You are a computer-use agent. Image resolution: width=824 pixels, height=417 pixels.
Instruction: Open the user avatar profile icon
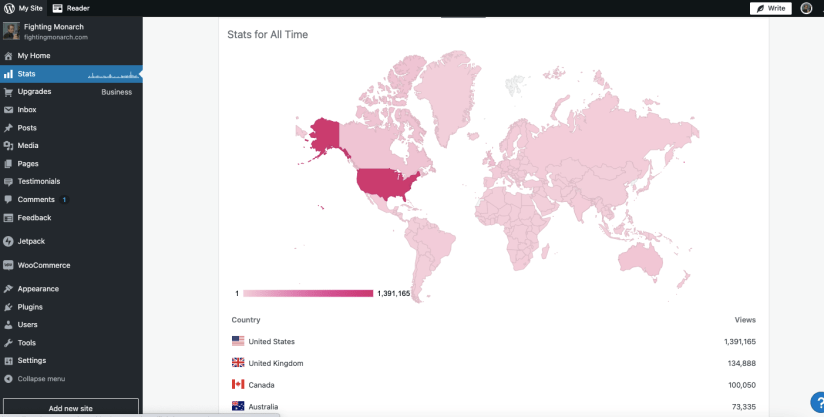pos(806,8)
